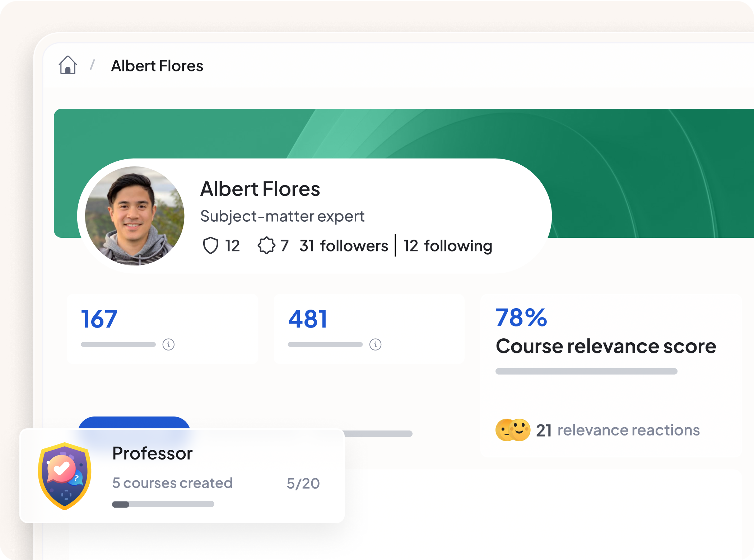Click the Albert Flores breadcrumb item
Screen dimensions: 754x560
(x=157, y=66)
